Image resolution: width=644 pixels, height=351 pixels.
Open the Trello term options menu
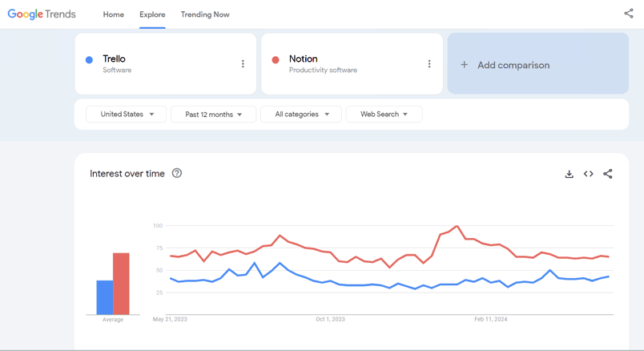[x=243, y=63]
